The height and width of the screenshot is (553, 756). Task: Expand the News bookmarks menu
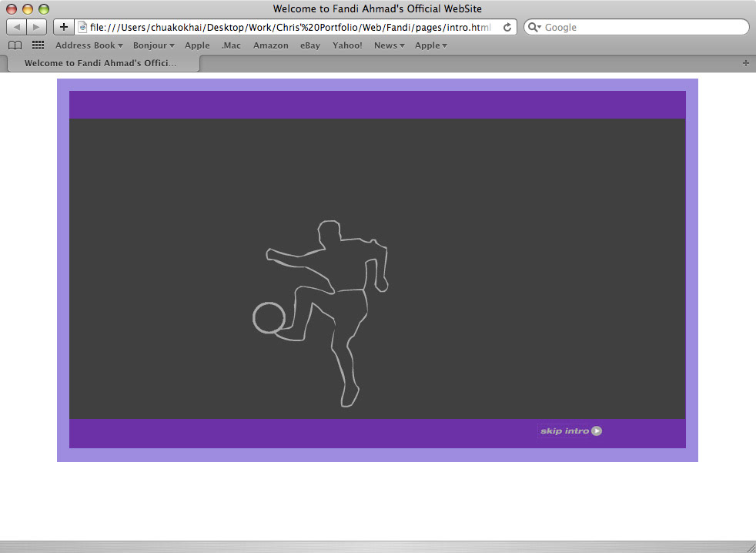pos(389,45)
